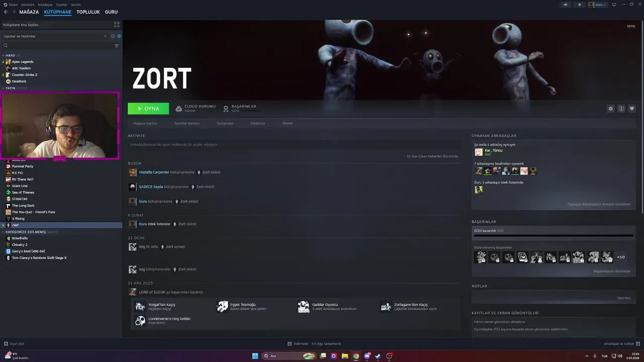Open the Oyunlar ve Yazılımlar dropdown
Screen dimensions: 644x362
55,36
